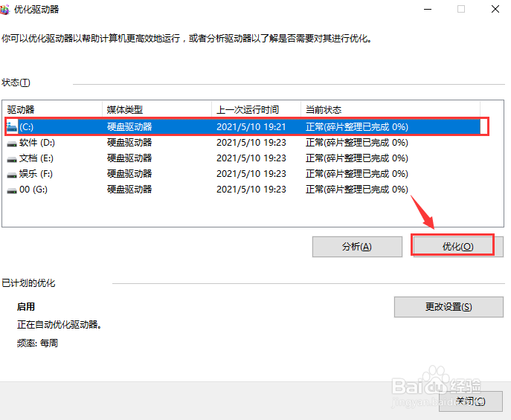This screenshot has height=420, width=511.
Task: Click the 优化驱动器 app icon in title bar
Action: pos(4,10)
